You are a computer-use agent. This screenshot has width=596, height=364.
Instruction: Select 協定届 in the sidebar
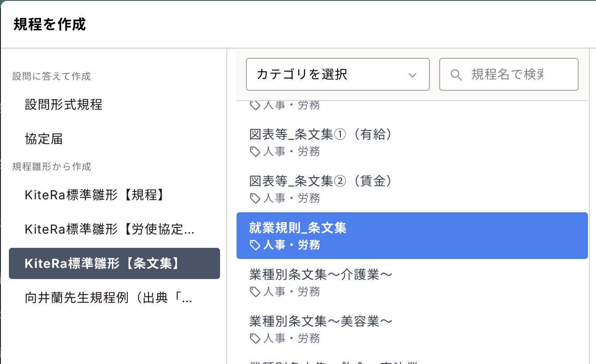[x=44, y=139]
